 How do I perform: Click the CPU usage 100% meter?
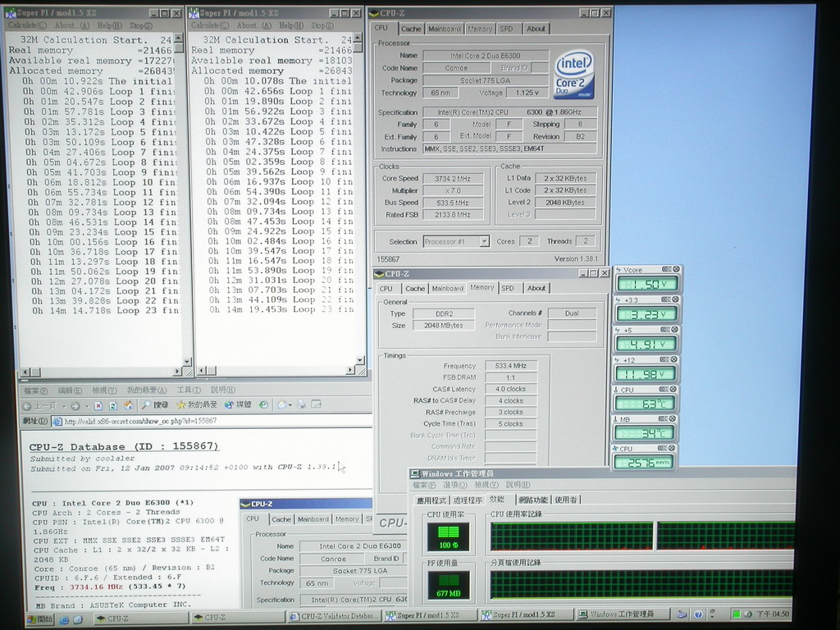click(448, 536)
